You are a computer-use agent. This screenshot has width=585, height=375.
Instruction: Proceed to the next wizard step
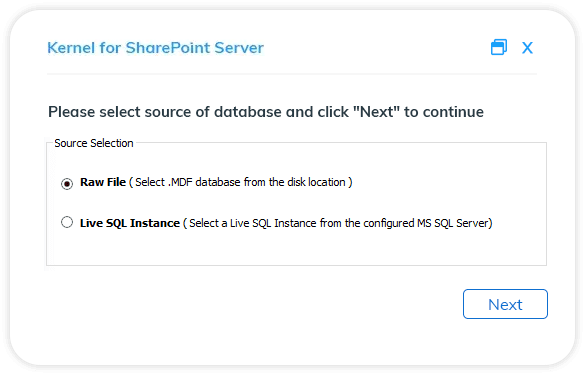[505, 304]
